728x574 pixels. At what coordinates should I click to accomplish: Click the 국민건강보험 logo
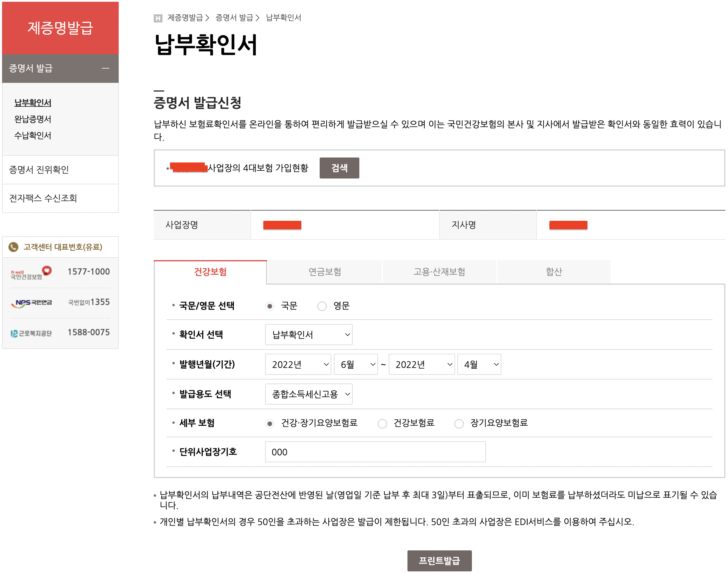[31, 272]
